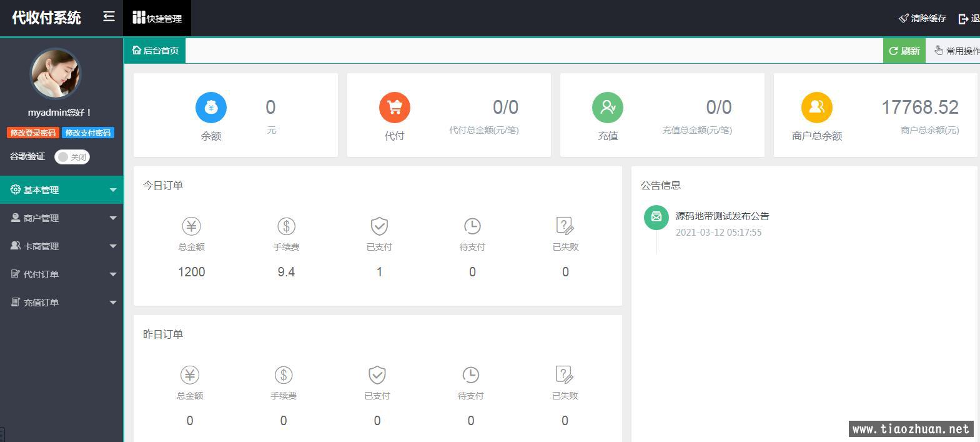980x442 pixels.
Task: Expand the 充值订单 arrow
Action: [113, 303]
